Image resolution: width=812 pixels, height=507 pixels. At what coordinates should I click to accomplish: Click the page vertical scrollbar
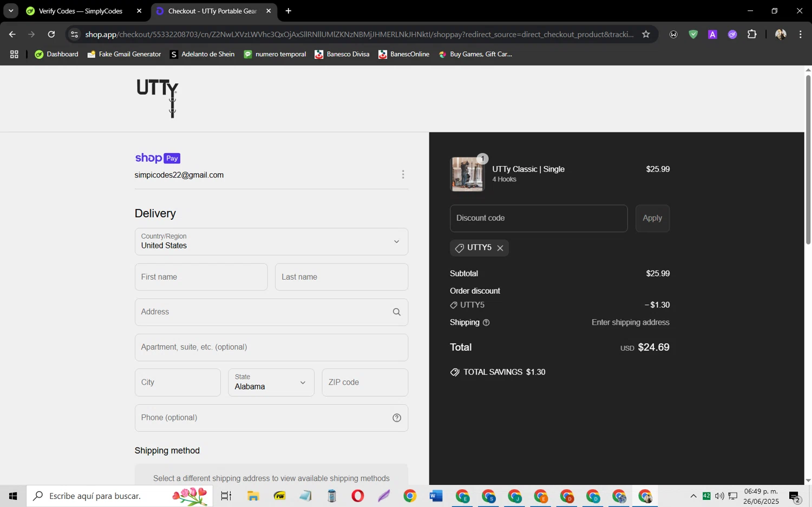pyautogui.click(x=808, y=160)
